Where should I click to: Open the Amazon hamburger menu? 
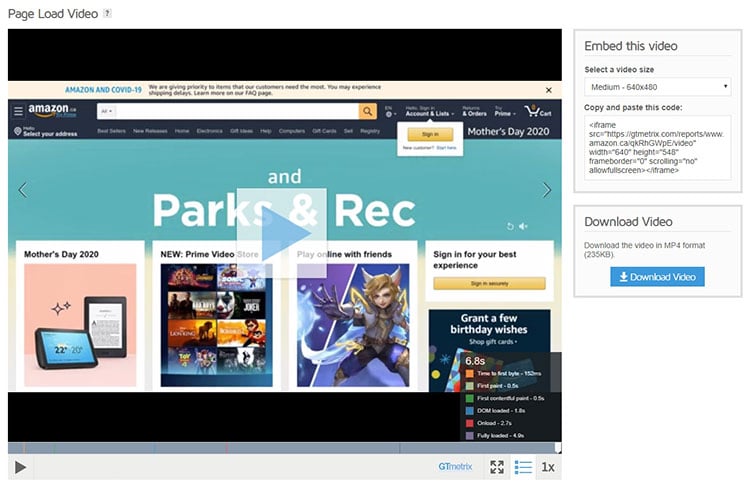pyautogui.click(x=18, y=111)
